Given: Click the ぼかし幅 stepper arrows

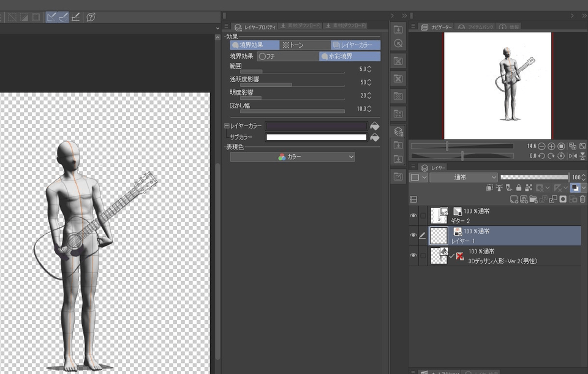Looking at the screenshot, I should point(369,109).
